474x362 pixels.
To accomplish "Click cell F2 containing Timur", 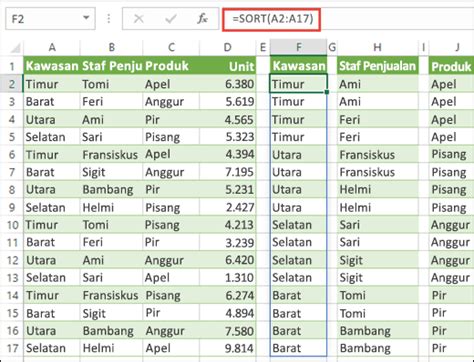I will tap(298, 84).
